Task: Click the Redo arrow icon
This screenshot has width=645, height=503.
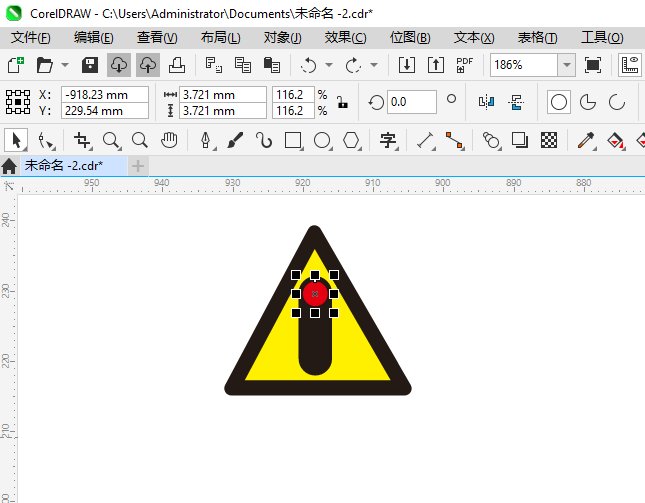Action: click(x=353, y=65)
